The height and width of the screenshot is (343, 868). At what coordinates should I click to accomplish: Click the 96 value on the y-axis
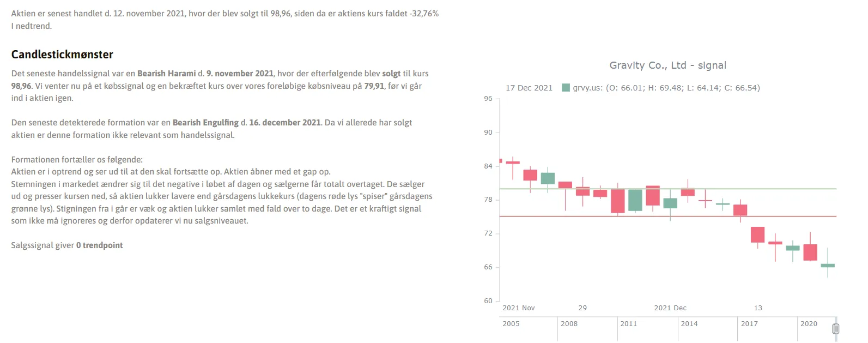(x=488, y=99)
